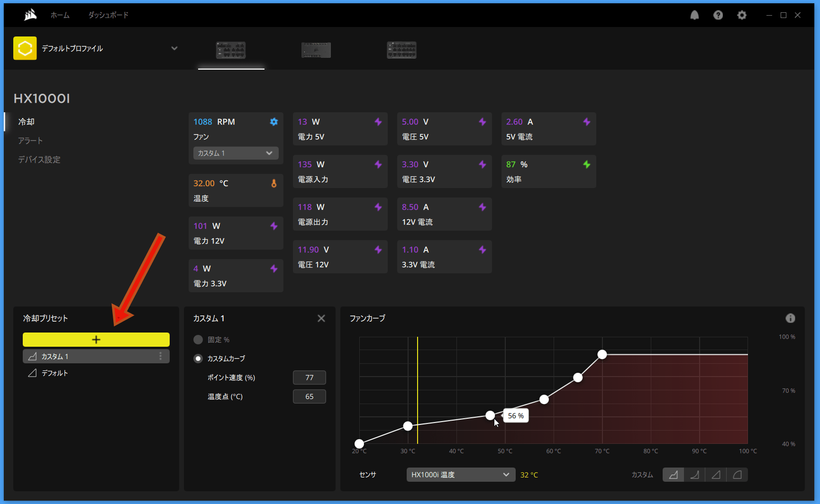Image resolution: width=820 pixels, height=504 pixels.
Task: Click the 32.00 °C temperature value
Action: click(211, 183)
